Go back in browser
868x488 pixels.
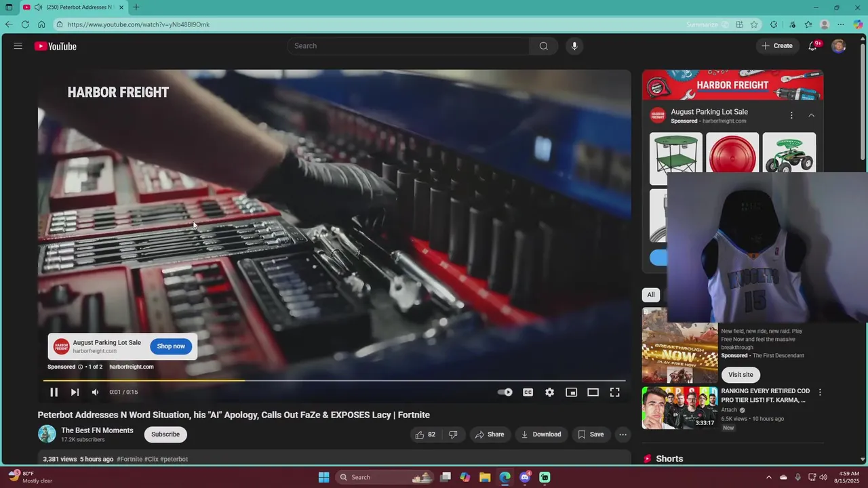9,24
